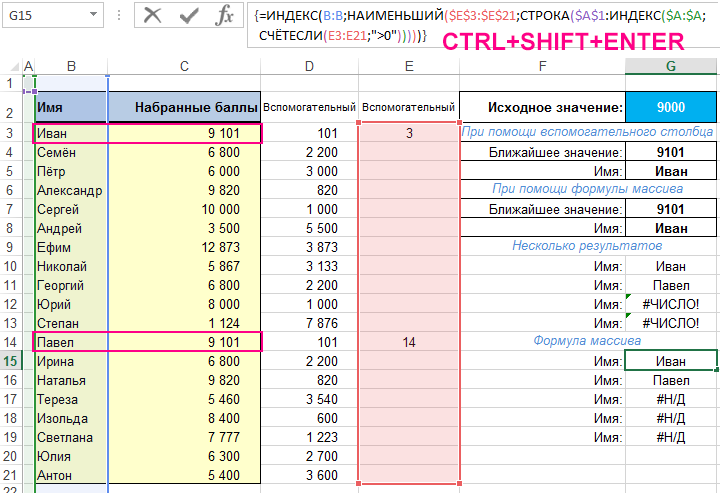This screenshot has width=720, height=493.
Task: Select cell with name Сергей
Action: tap(71, 209)
